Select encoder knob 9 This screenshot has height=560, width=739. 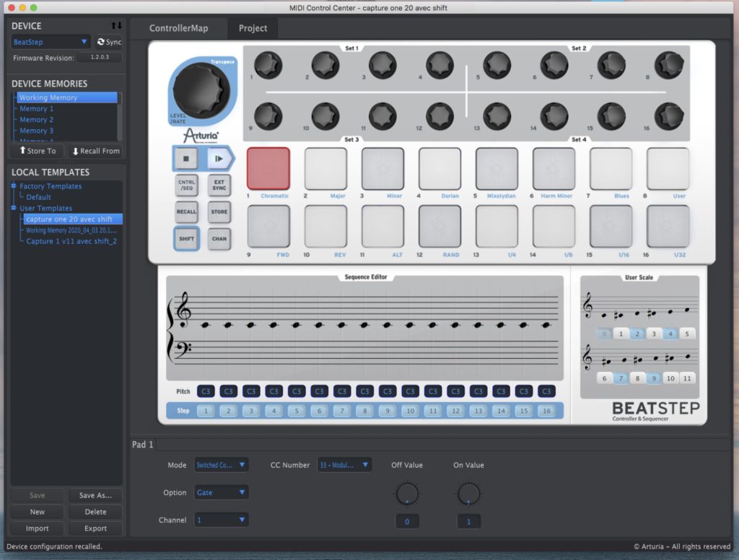point(268,116)
